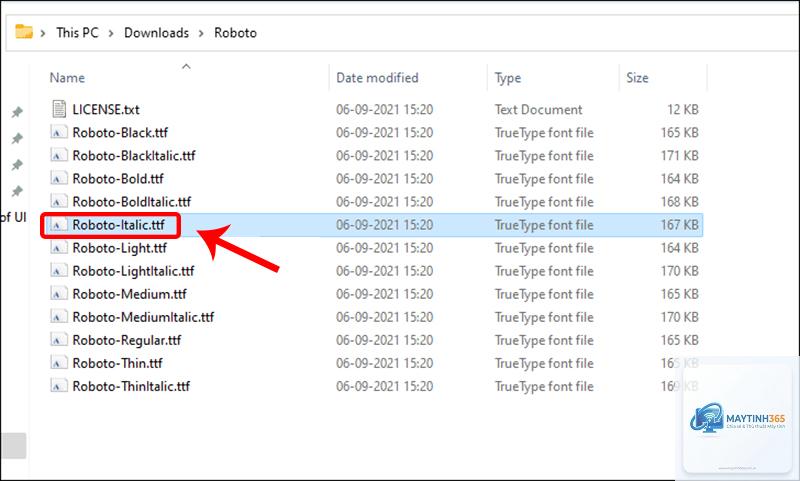Select the Roboto-Medium.ttf file name
The height and width of the screenshot is (481, 800).
click(x=130, y=294)
